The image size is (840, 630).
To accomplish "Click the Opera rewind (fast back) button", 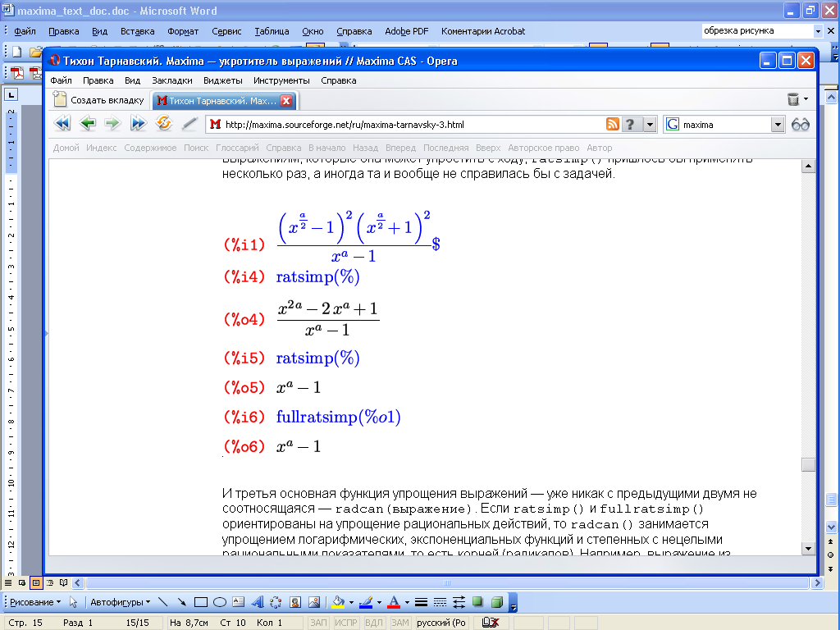I will pos(62,124).
